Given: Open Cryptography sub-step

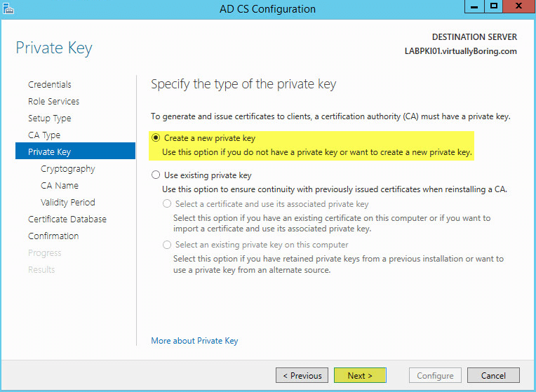Looking at the screenshot, I should tap(67, 169).
